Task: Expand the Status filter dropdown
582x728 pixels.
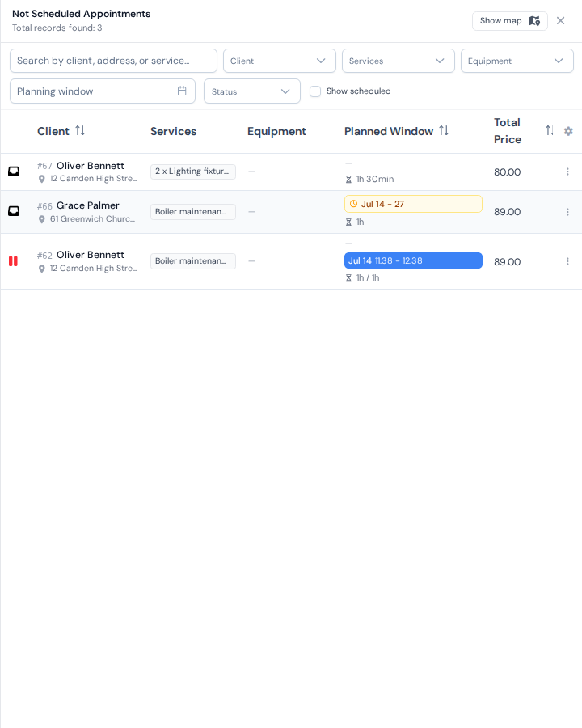Action: (252, 91)
